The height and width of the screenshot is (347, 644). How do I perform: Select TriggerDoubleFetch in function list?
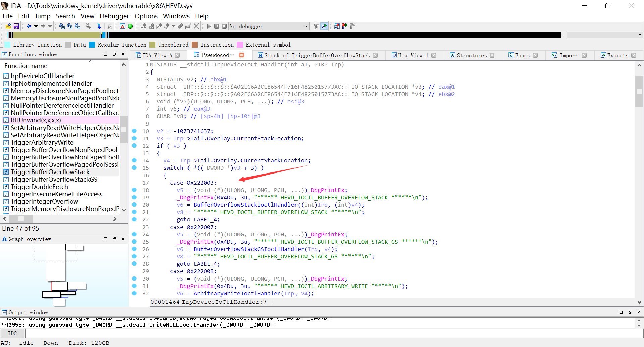(39, 187)
